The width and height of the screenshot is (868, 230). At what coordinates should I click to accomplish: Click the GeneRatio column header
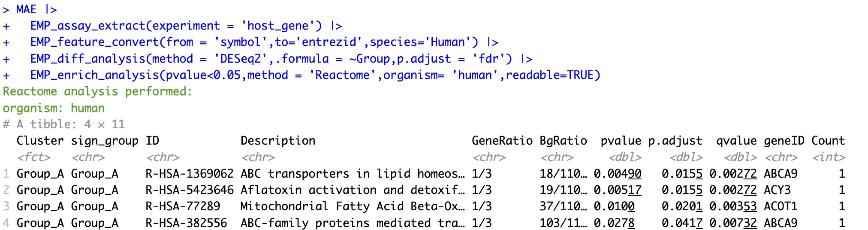point(502,141)
